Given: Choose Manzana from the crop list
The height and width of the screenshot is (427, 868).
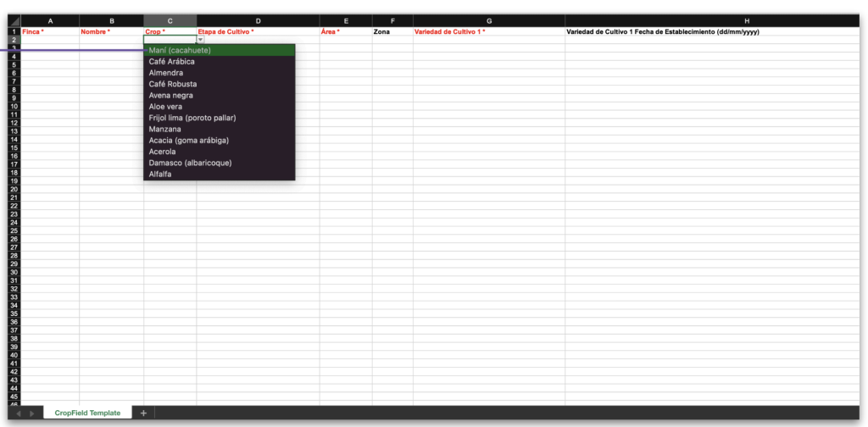Looking at the screenshot, I should coord(220,129).
